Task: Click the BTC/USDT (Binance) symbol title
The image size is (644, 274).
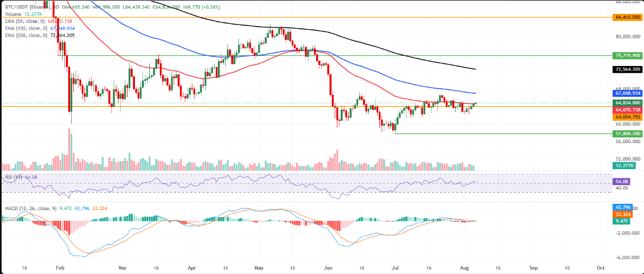Action: pyautogui.click(x=28, y=9)
